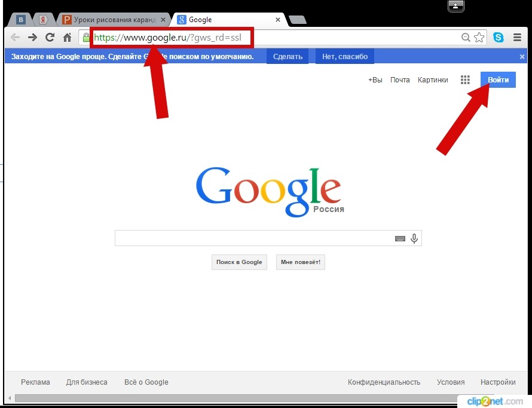Open the Почта link
Viewport: 532px width, 408px height.
pyautogui.click(x=400, y=80)
